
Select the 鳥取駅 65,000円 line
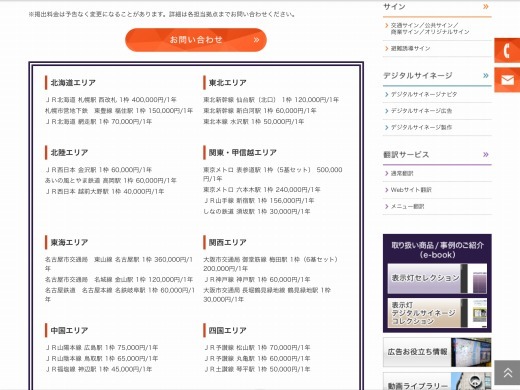click(102, 359)
